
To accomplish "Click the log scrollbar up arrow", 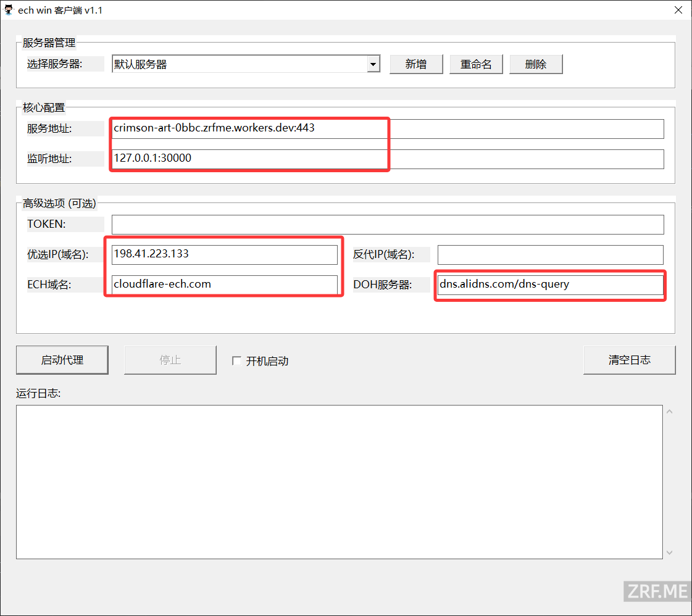I will coord(670,412).
